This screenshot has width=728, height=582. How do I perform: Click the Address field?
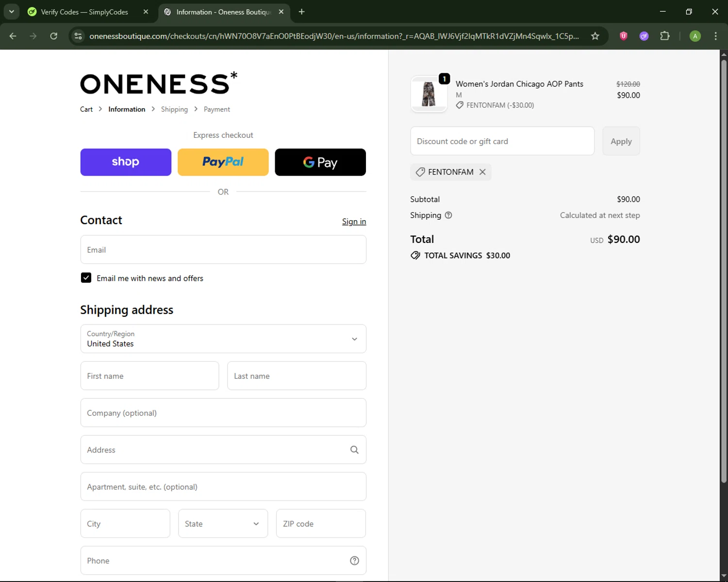[223, 450]
